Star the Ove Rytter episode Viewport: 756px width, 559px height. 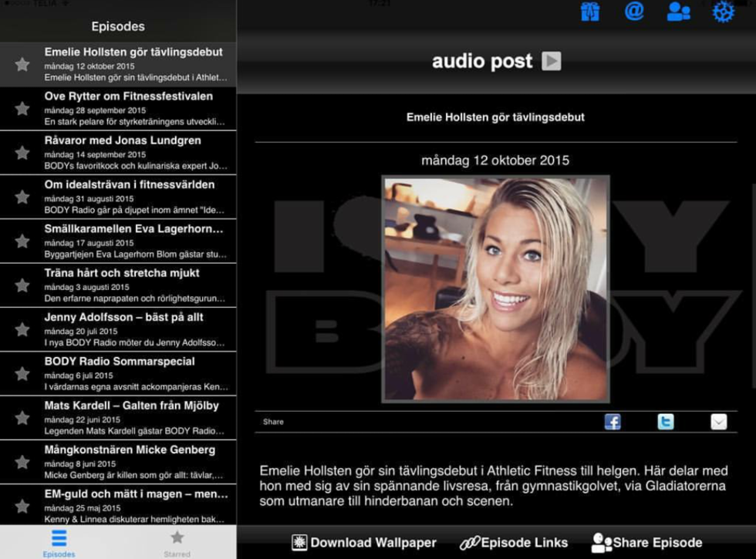[x=22, y=109]
